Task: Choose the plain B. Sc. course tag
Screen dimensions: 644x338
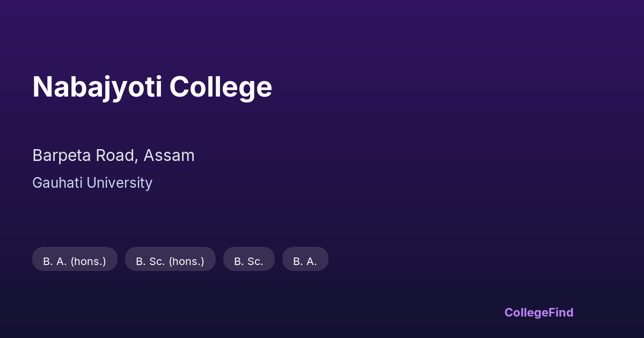Action: (x=248, y=261)
